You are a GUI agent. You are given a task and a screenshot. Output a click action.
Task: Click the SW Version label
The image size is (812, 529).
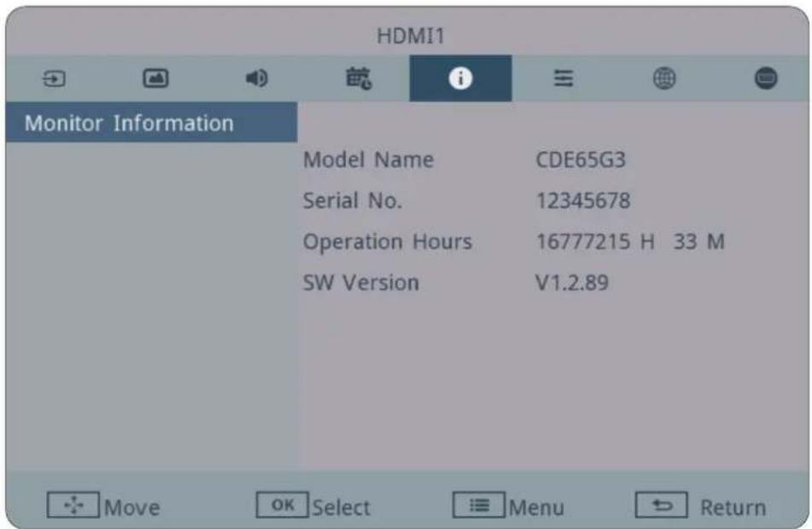tap(361, 282)
